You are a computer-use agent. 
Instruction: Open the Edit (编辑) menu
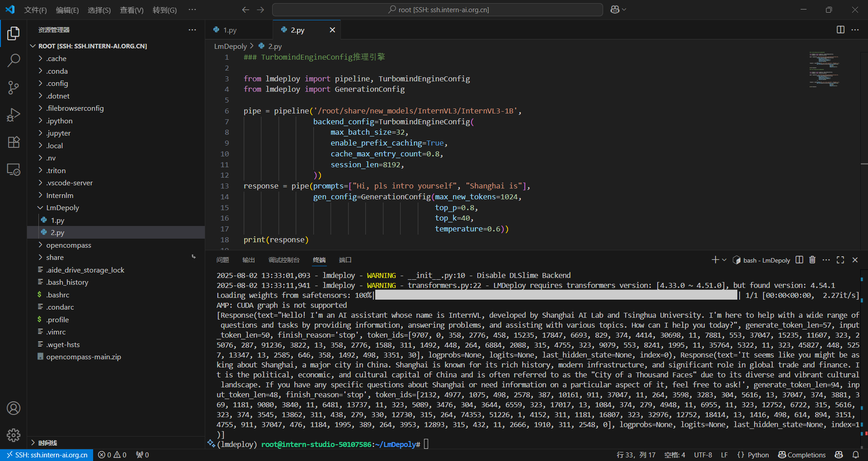[67, 9]
